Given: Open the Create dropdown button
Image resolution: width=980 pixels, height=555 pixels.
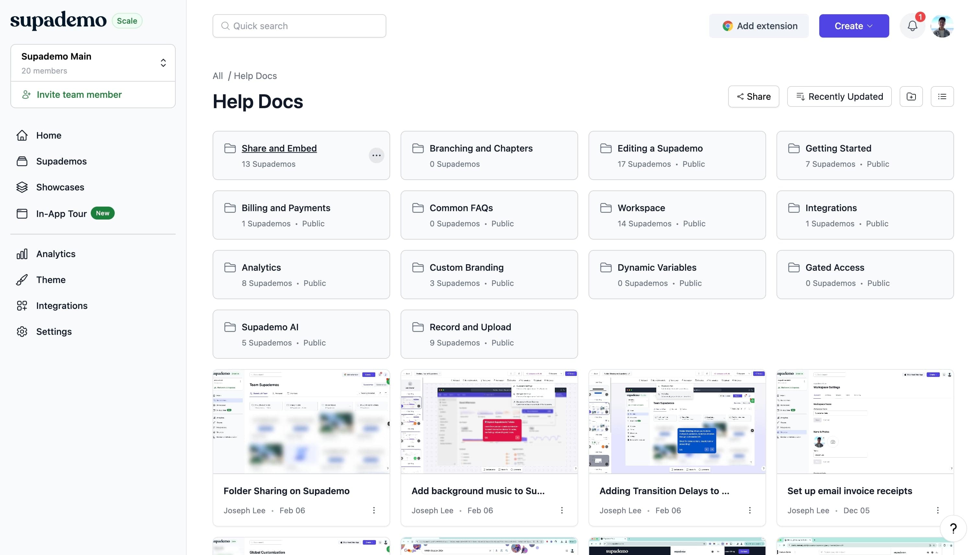Looking at the screenshot, I should [x=854, y=26].
